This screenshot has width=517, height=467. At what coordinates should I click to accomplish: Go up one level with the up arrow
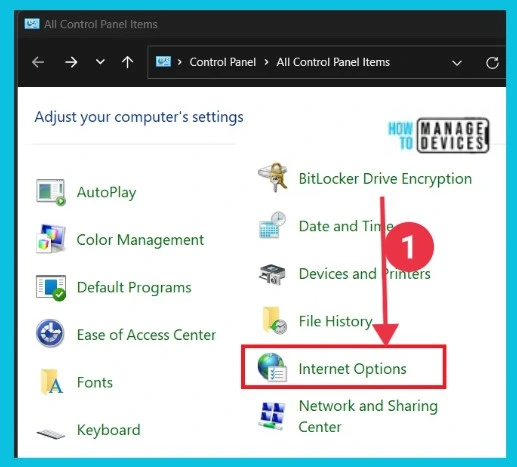click(x=127, y=62)
